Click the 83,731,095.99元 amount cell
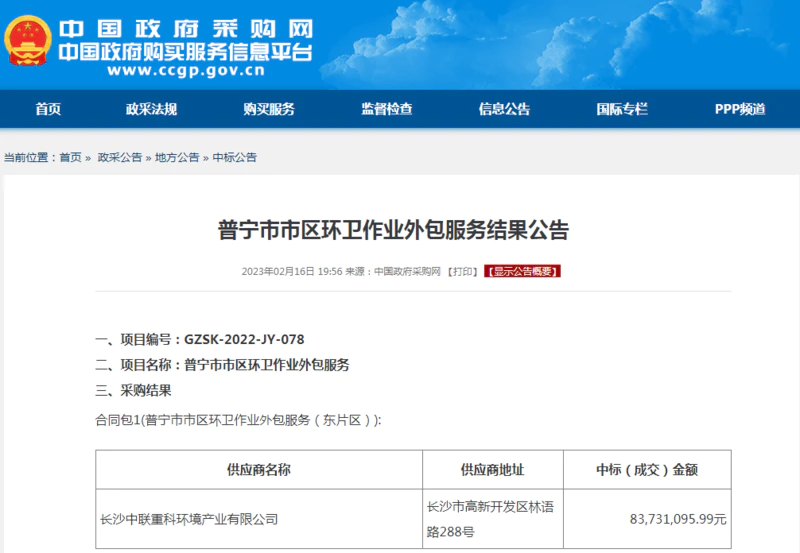Image resolution: width=800 pixels, height=553 pixels. click(678, 519)
